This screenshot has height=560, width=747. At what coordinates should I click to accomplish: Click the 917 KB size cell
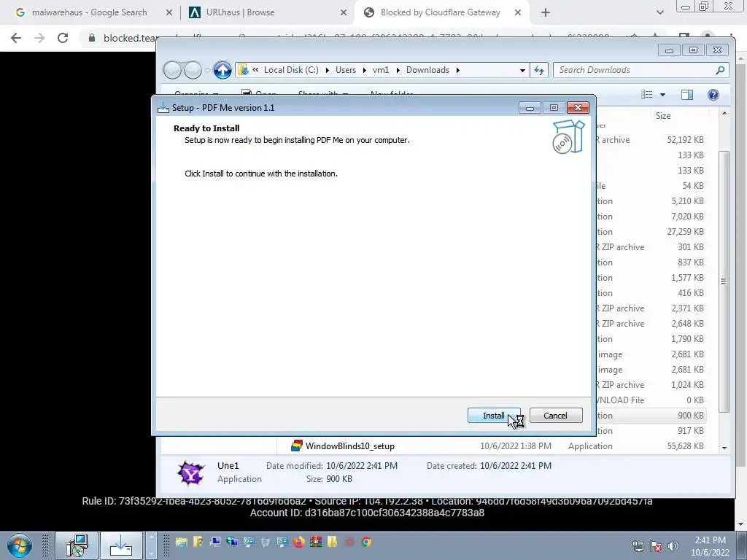point(690,431)
